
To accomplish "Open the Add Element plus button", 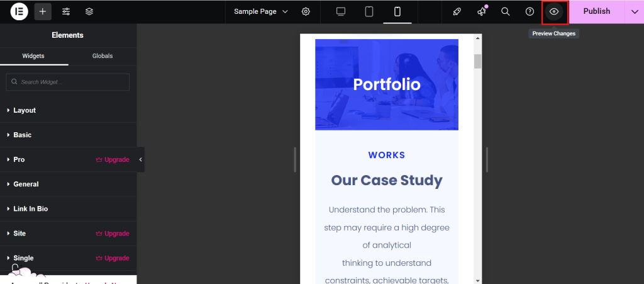I will click(x=43, y=11).
